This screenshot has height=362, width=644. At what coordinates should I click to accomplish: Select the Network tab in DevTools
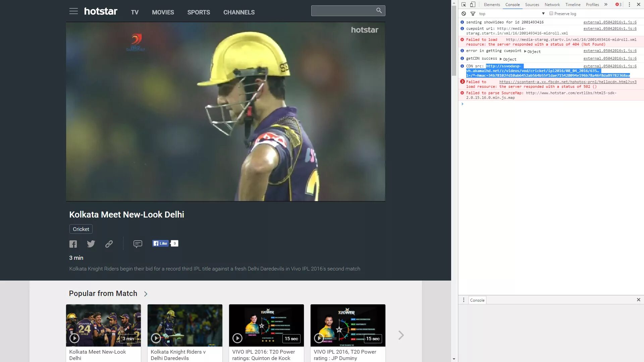[552, 4]
